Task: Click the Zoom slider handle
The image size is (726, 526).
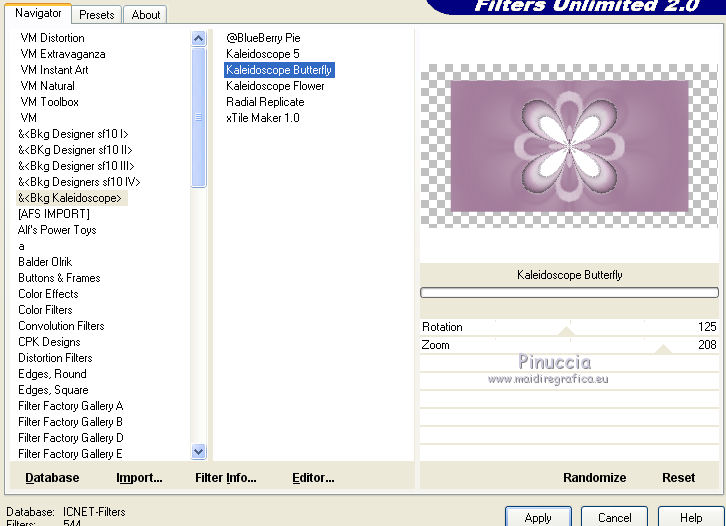Action: coord(663,349)
